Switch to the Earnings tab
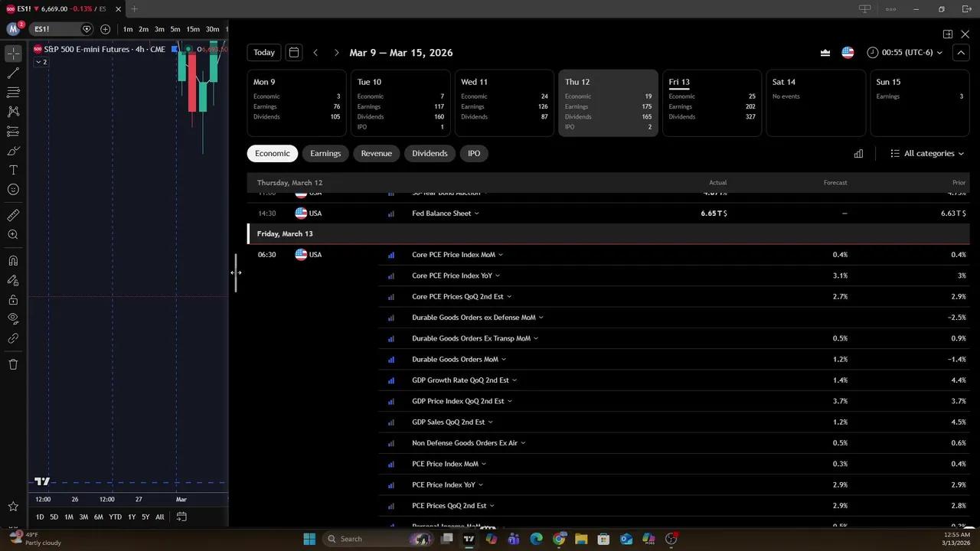 point(325,154)
